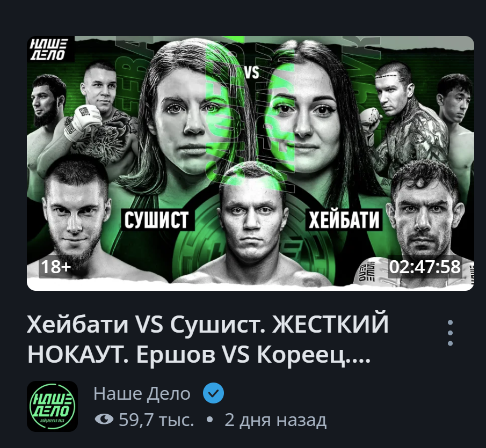
Task: Click the 2 дня назад upload date
Action: 275,420
